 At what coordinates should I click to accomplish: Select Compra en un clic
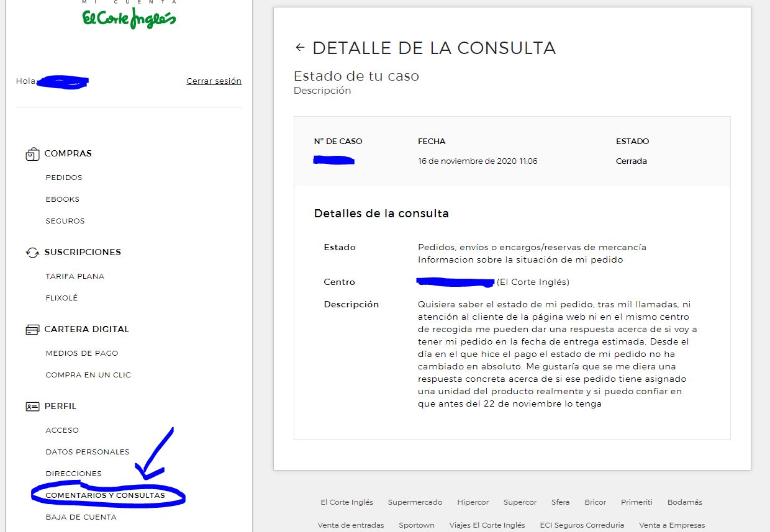point(88,375)
